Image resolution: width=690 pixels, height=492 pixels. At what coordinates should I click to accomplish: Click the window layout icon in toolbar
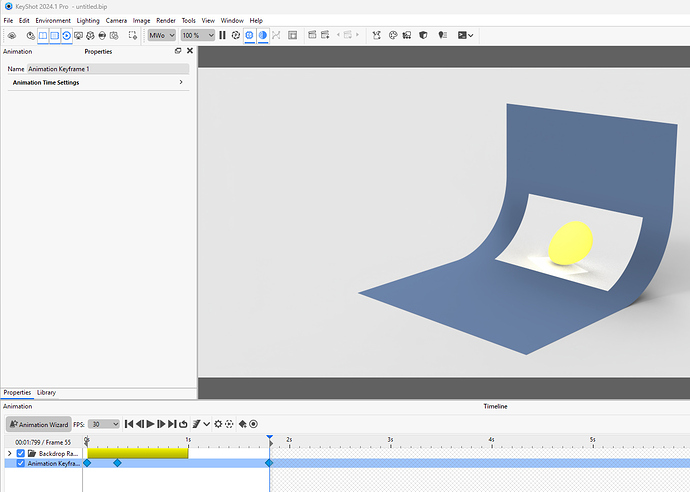tap(293, 35)
